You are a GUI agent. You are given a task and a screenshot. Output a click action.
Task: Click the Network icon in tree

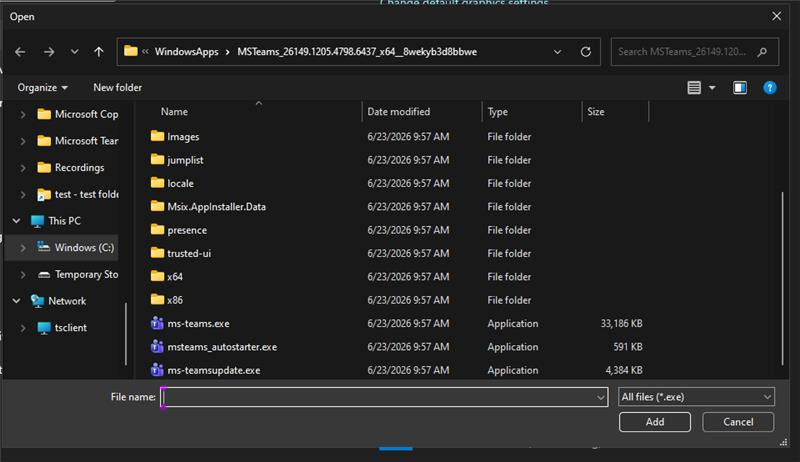(x=37, y=301)
